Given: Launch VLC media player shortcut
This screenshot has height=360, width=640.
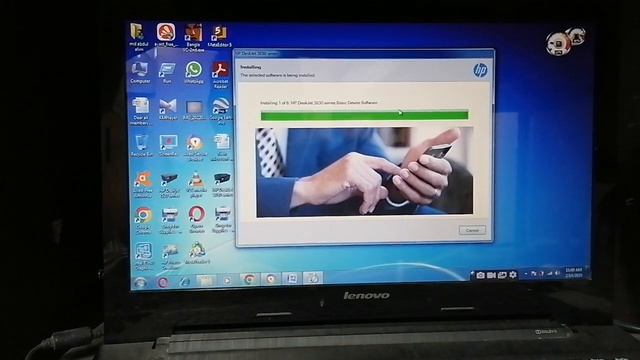Looking at the screenshot, I should click(x=196, y=184).
